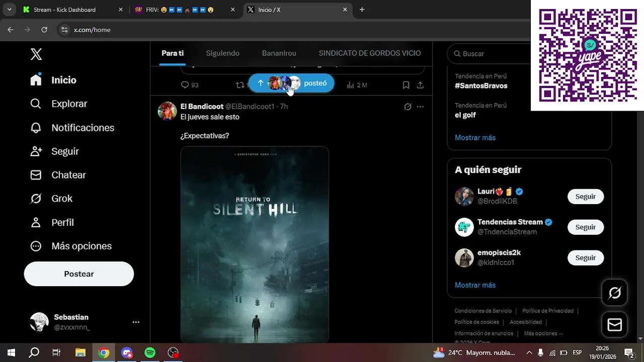Open Política de cookies link
644x362 pixels.
[x=476, y=322]
